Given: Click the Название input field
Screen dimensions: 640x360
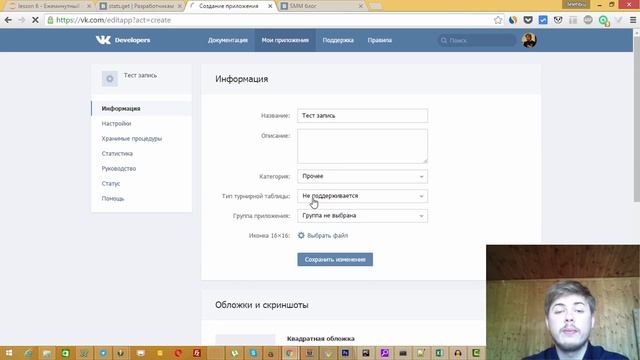Looking at the screenshot, I should click(x=362, y=116).
